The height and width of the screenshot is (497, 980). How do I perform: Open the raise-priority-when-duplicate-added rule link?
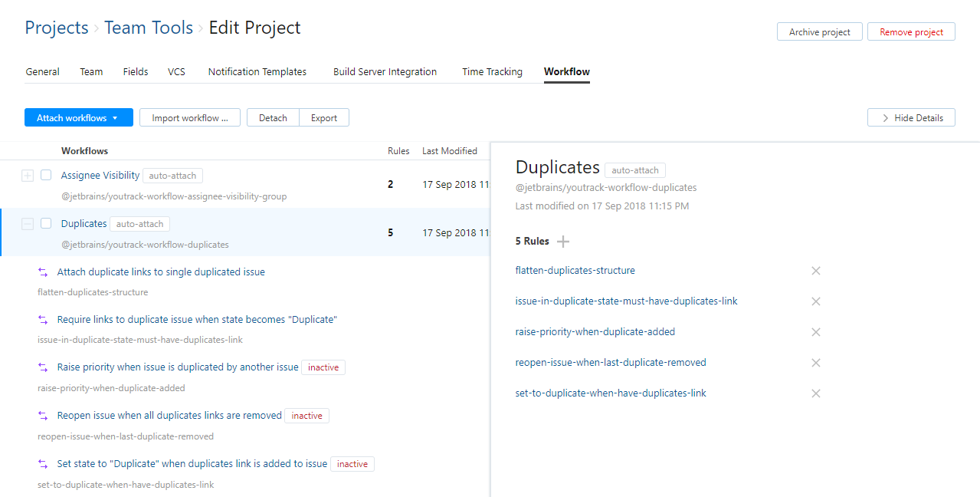[595, 332]
